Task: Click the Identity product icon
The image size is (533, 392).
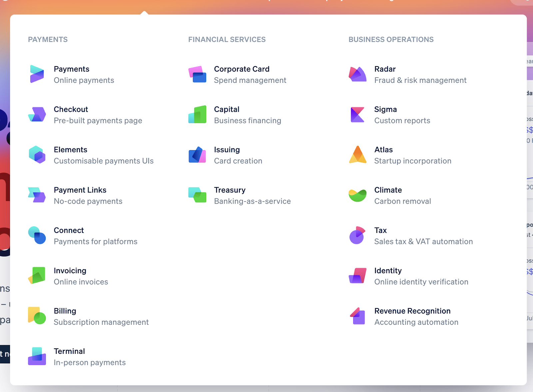Action: tap(357, 276)
